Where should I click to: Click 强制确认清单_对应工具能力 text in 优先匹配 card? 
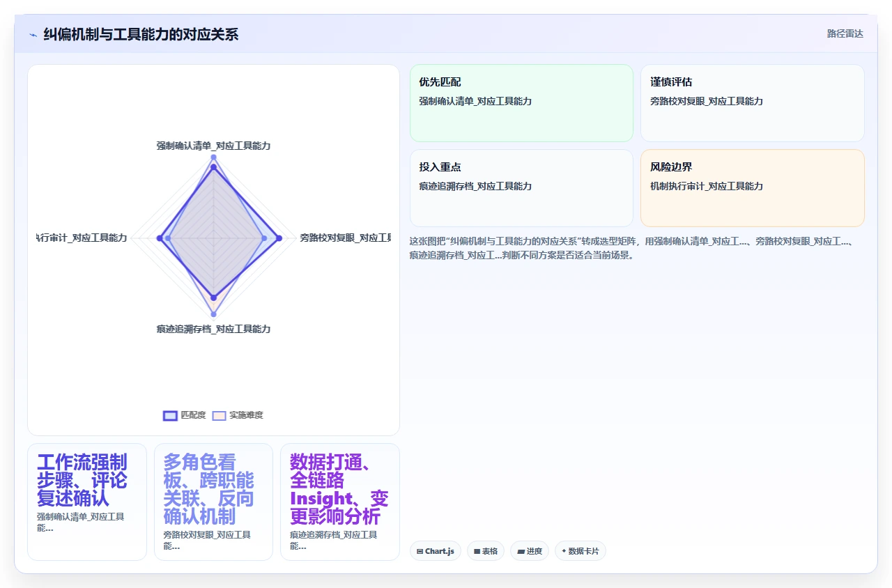475,101
